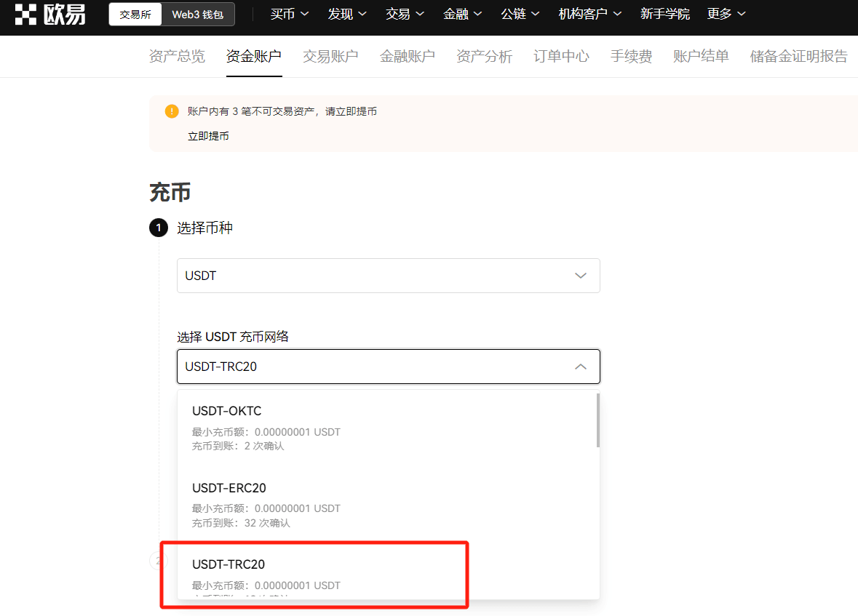Click the step 1 circle marker

click(x=159, y=228)
